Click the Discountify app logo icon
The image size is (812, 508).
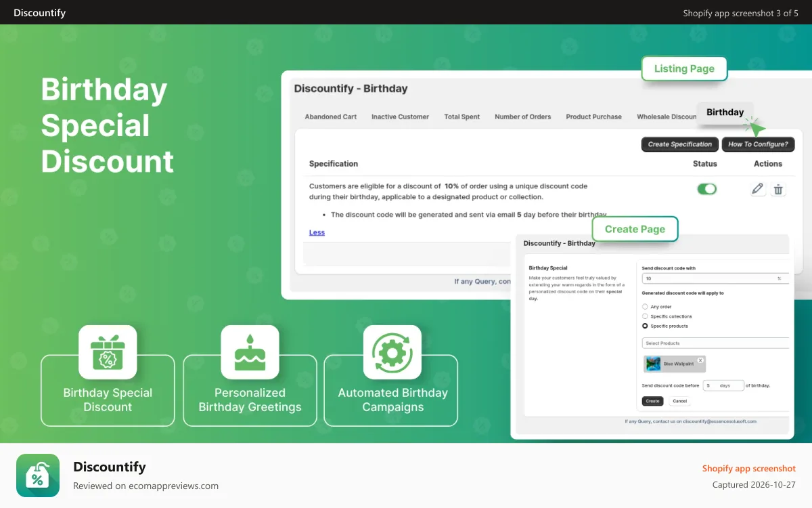(x=38, y=475)
